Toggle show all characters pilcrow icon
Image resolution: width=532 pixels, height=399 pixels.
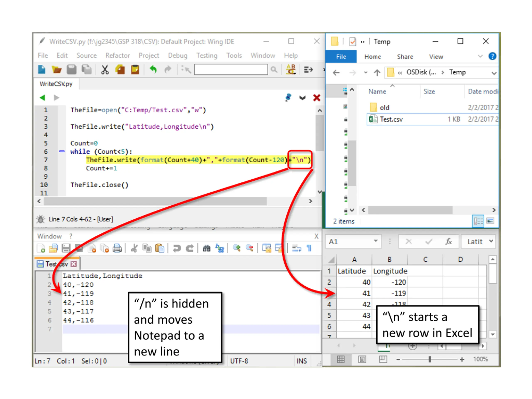[309, 248]
